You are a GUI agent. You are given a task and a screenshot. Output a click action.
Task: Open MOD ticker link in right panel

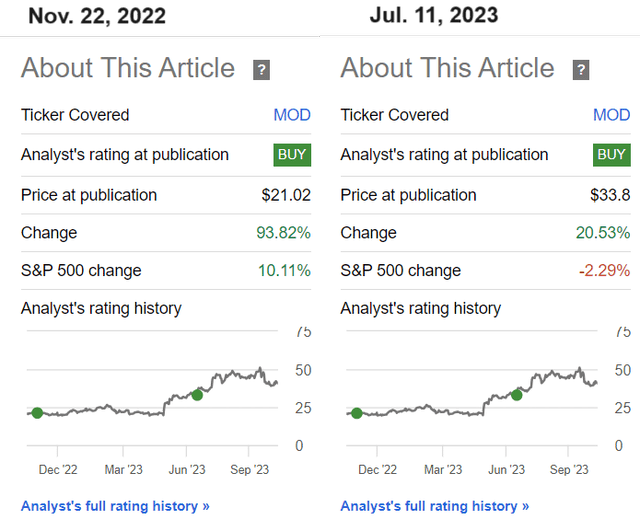coord(611,115)
